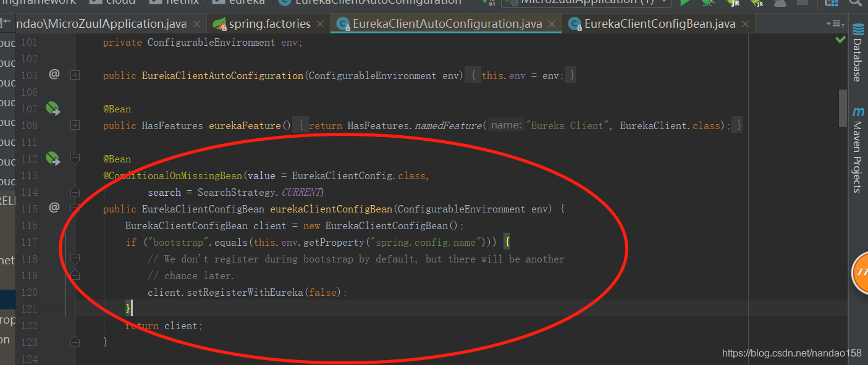Viewport: 868px width, 365px height.
Task: Close the EurekaClientConfigBean.java tab
Action: pos(744,25)
